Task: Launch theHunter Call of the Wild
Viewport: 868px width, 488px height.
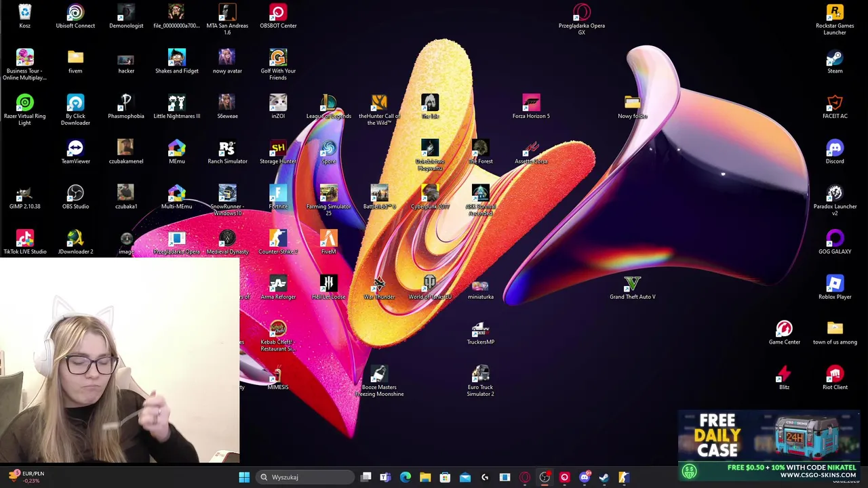Action: pyautogui.click(x=379, y=109)
